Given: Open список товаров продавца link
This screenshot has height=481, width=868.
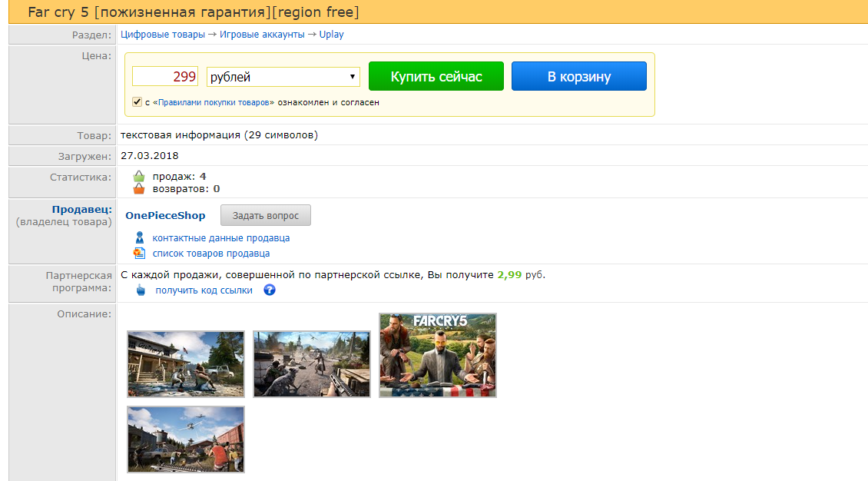Looking at the screenshot, I should [x=211, y=254].
